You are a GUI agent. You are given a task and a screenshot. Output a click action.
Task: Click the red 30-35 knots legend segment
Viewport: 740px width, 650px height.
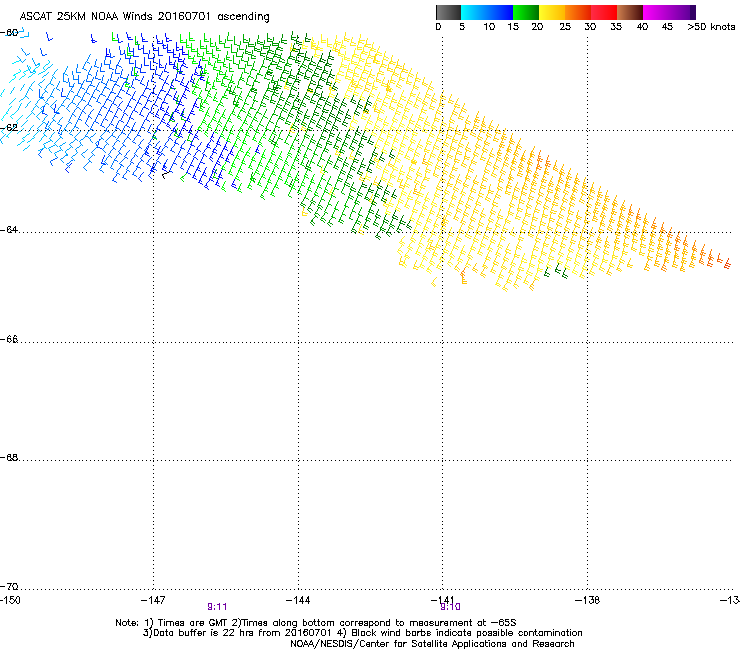coord(604,12)
